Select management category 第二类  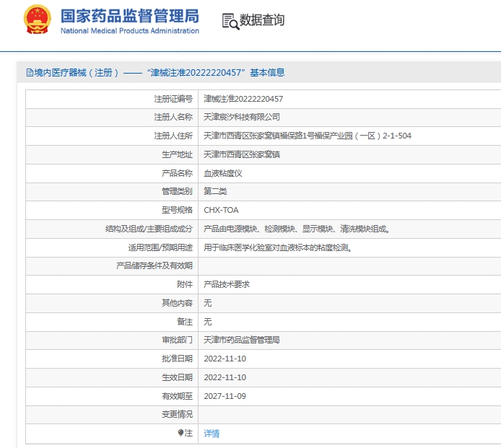pos(215,191)
